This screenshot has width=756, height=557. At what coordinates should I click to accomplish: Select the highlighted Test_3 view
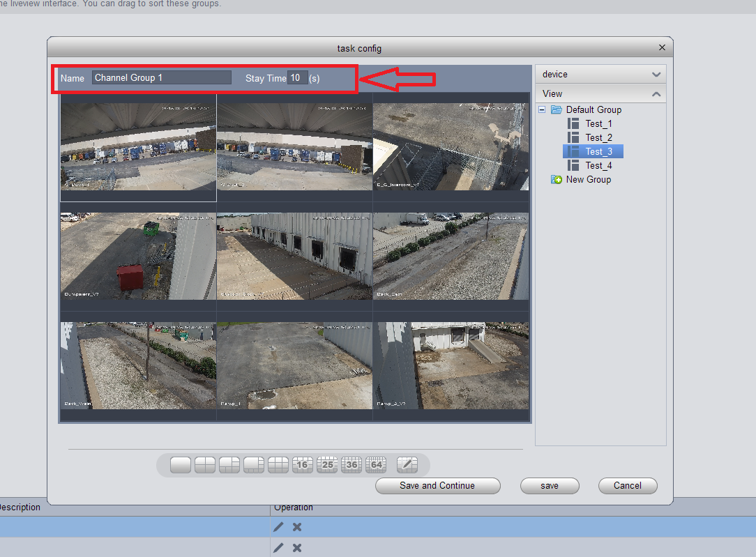(x=593, y=152)
